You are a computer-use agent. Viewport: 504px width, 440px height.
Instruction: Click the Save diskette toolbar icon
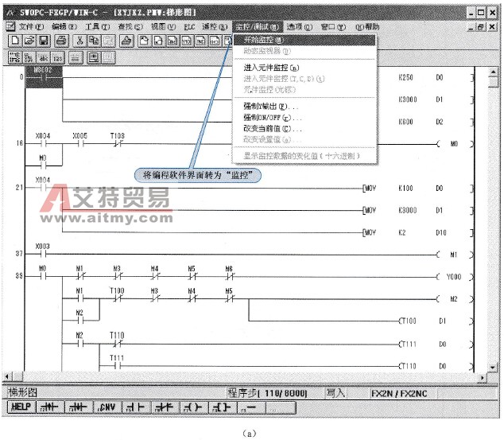[x=44, y=41]
